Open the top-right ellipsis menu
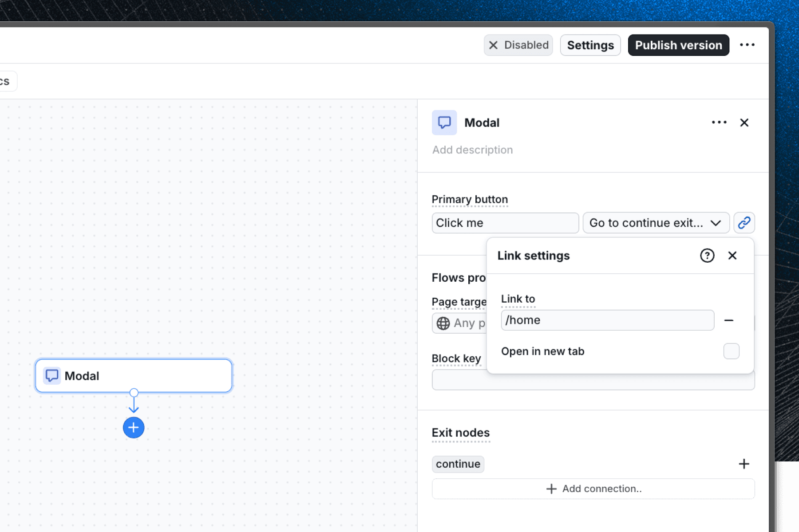 [x=748, y=45]
